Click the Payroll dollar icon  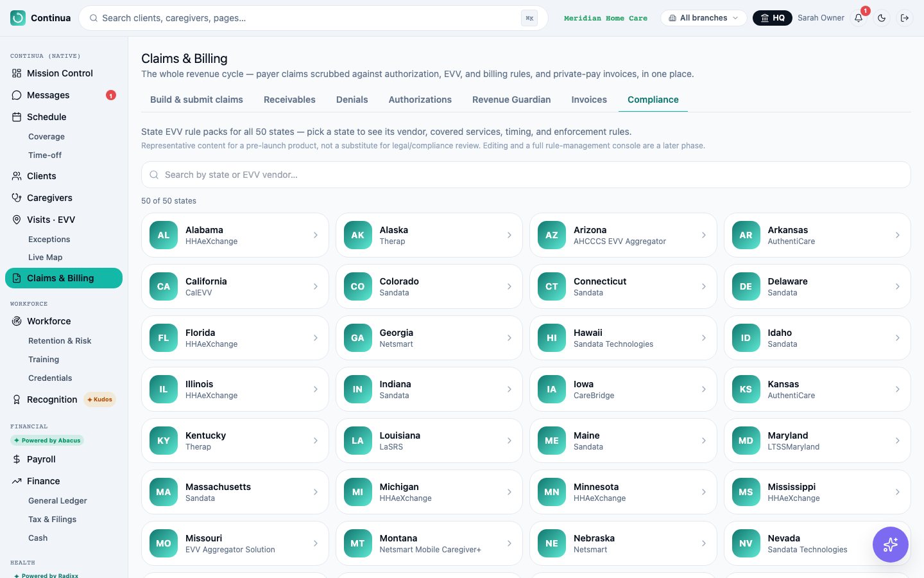click(x=17, y=459)
